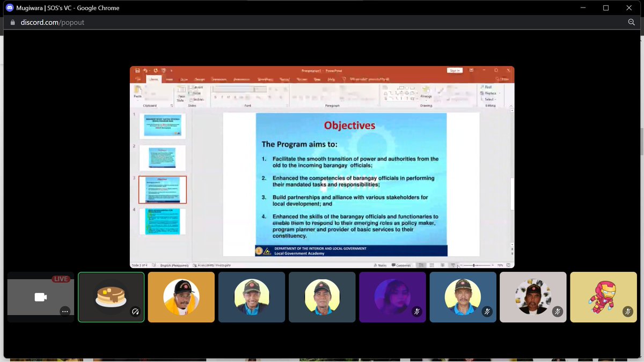Open the File tab in PowerPoint
Viewport: 644px width, 362px height.
138,79
